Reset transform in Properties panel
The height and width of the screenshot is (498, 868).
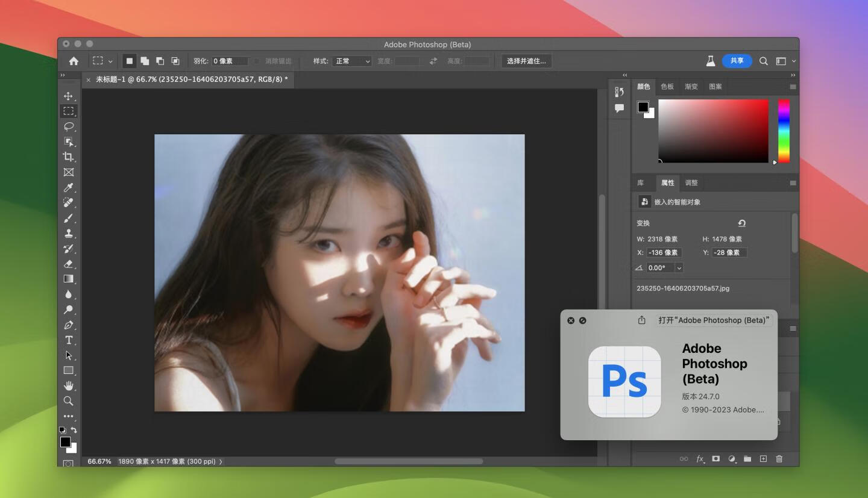tap(742, 223)
